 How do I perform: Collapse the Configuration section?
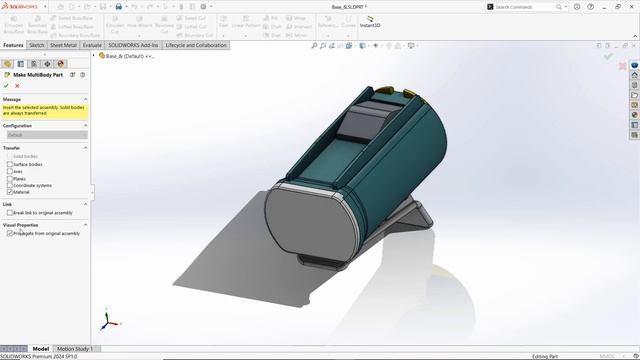[85, 126]
